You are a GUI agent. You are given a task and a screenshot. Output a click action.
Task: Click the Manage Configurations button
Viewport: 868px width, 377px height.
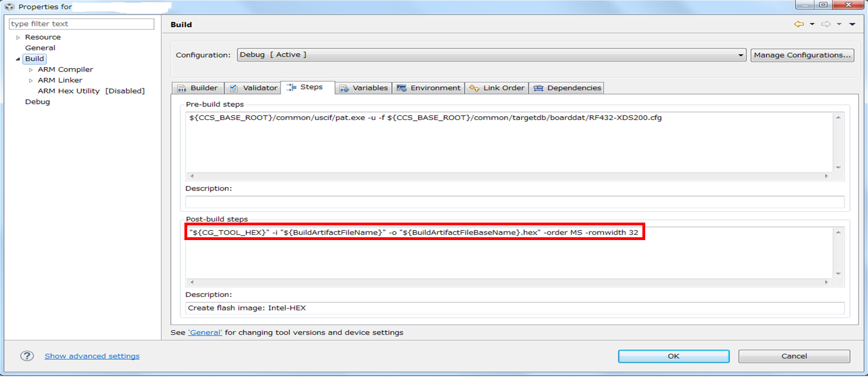[802, 55]
